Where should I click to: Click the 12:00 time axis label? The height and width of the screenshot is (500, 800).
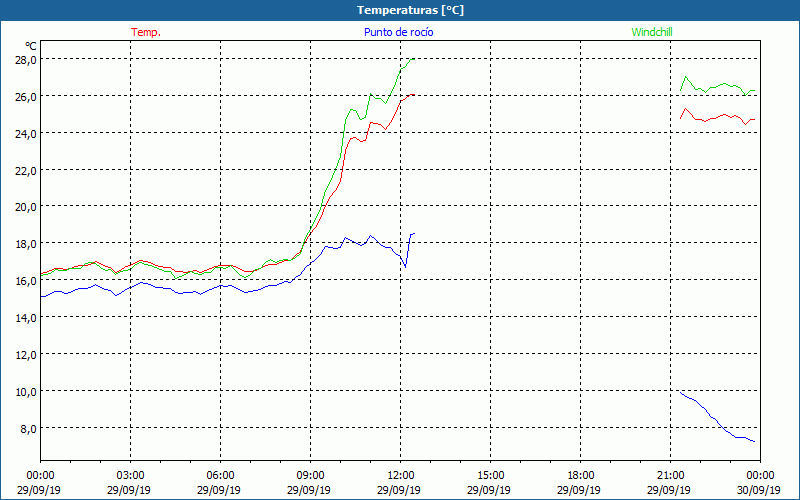tap(401, 476)
